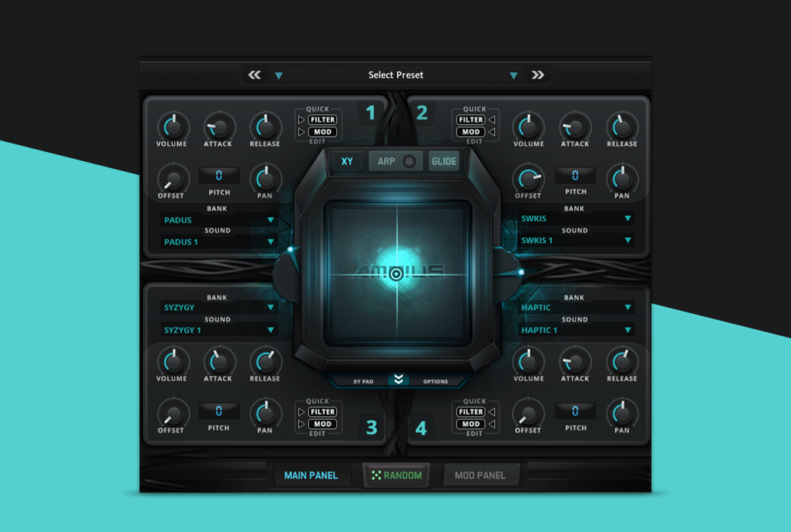Image resolution: width=791 pixels, height=532 pixels.
Task: Click layer 1 RELEASE knob
Action: [266, 127]
